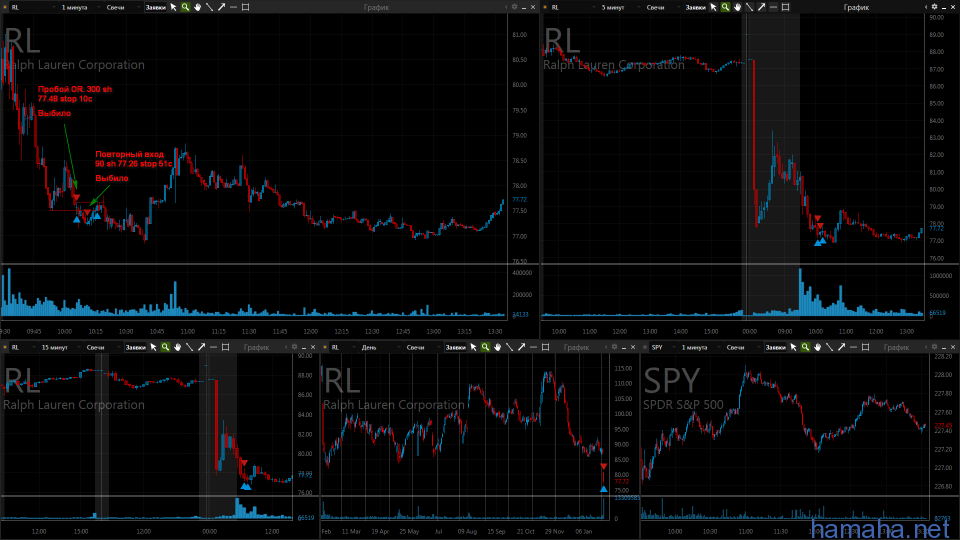This screenshot has width=960, height=540.
Task: Click the back arrow next to the 5-minute chart's gear
Action: 926,7
